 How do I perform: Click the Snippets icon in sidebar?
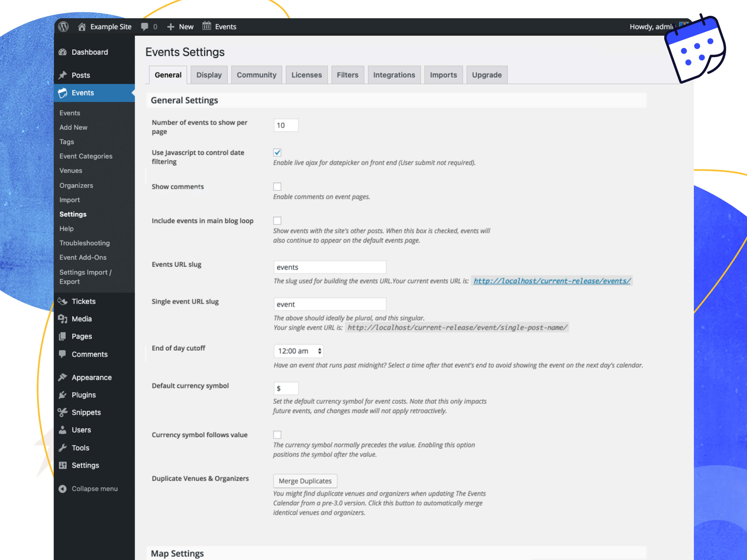(64, 412)
